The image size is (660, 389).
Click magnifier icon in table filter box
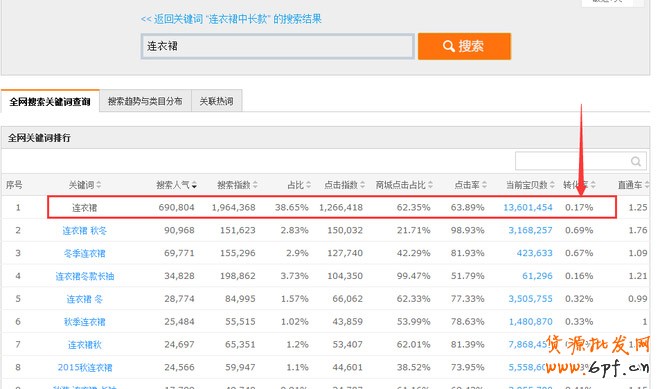[636, 161]
